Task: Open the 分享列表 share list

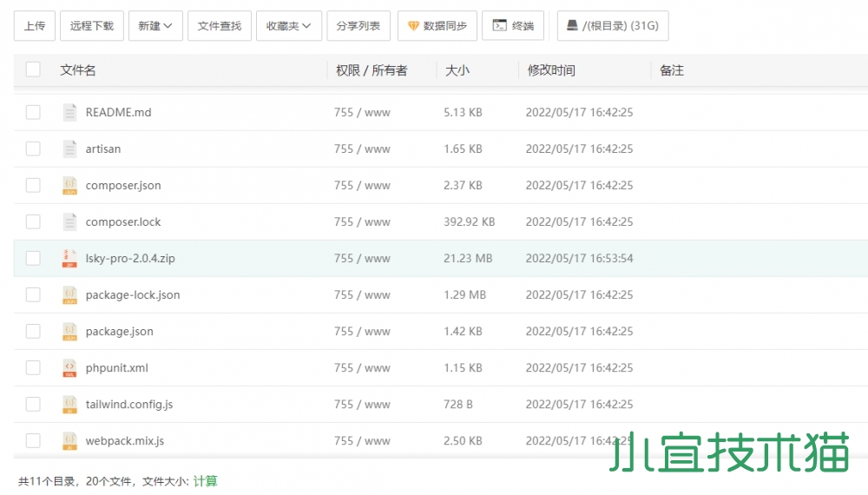Action: click(358, 26)
